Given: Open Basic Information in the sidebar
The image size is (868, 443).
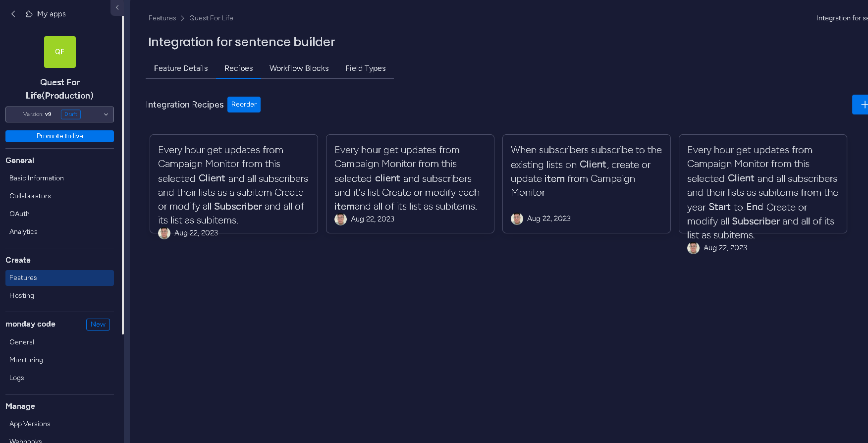Looking at the screenshot, I should (x=37, y=178).
